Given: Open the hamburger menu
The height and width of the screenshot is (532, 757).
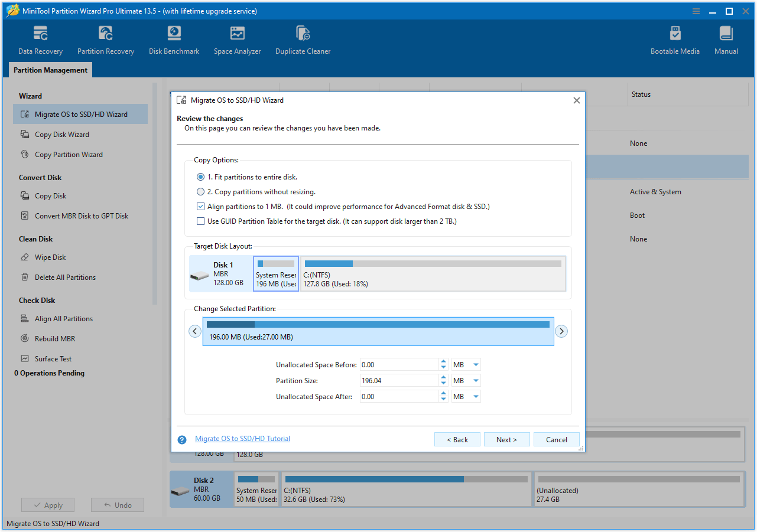Looking at the screenshot, I should (696, 11).
